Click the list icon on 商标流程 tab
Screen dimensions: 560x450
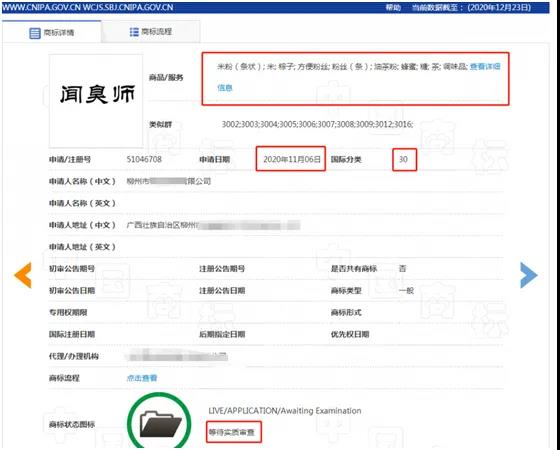(134, 32)
